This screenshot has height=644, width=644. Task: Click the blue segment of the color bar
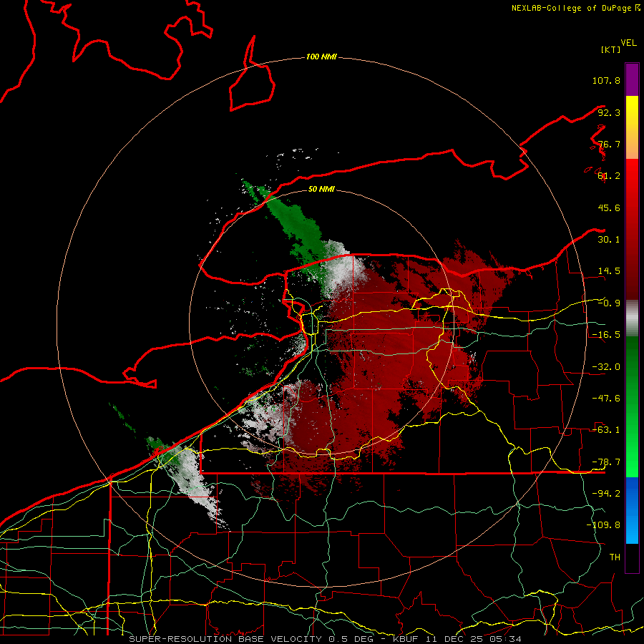click(632, 510)
